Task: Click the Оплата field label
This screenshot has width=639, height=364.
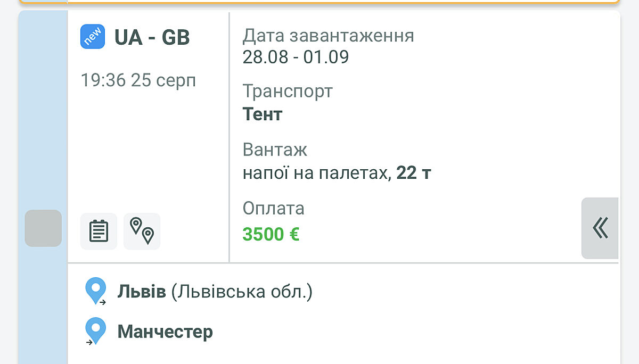Action: (273, 208)
